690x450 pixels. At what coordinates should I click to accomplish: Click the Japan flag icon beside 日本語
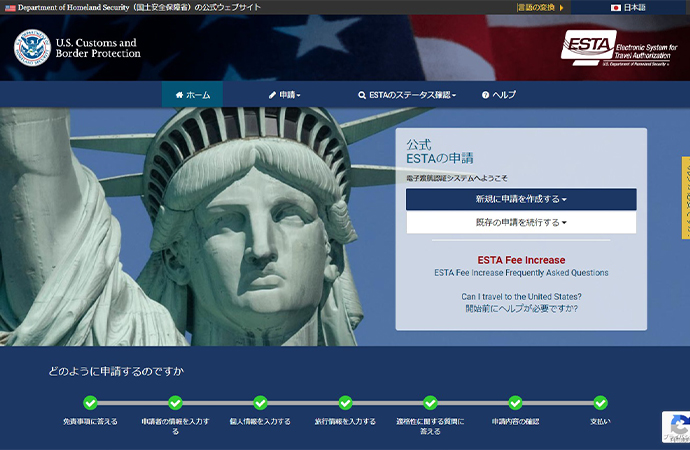616,7
